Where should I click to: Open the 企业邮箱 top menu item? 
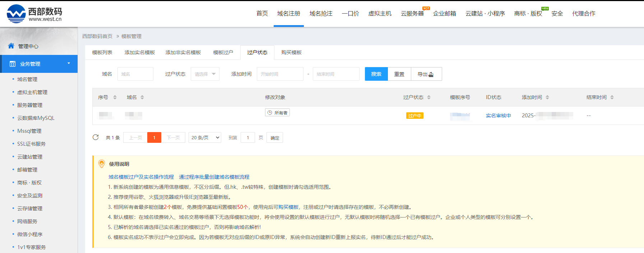445,13
